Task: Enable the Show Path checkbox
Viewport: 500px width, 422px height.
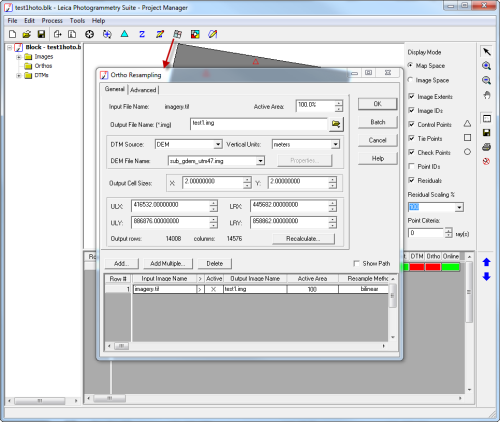Action: (x=356, y=263)
